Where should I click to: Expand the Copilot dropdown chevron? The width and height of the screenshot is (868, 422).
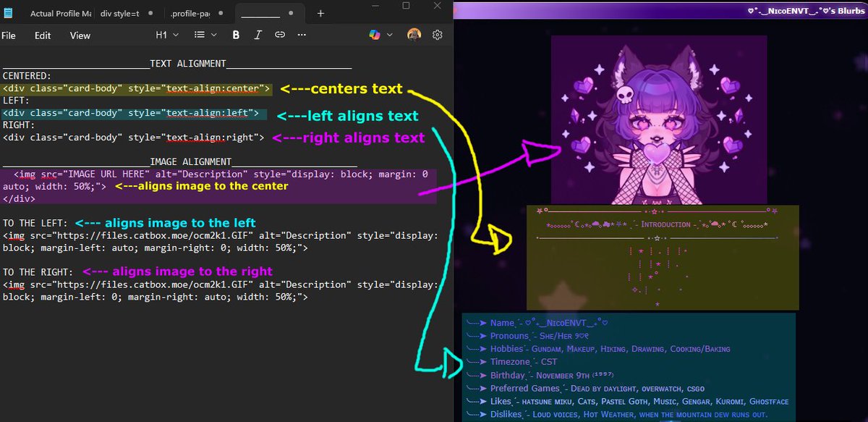pos(391,35)
